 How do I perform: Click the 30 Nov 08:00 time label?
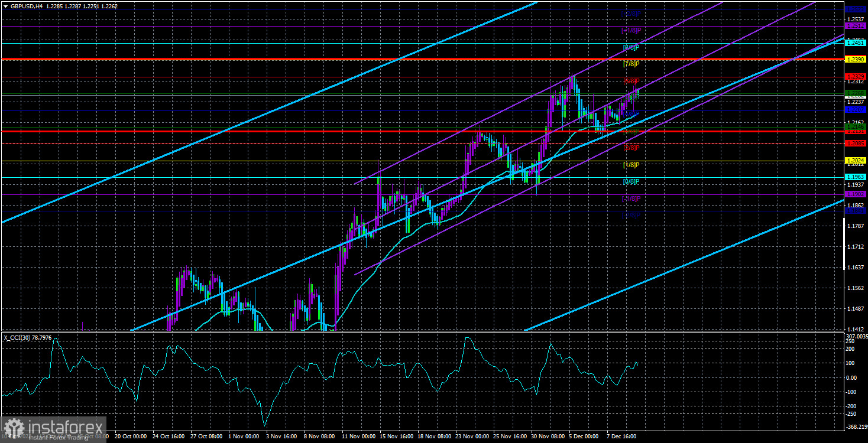tap(549, 437)
